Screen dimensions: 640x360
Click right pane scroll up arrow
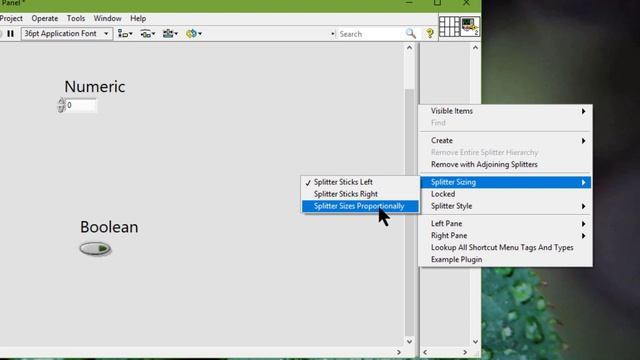tap(475, 48)
